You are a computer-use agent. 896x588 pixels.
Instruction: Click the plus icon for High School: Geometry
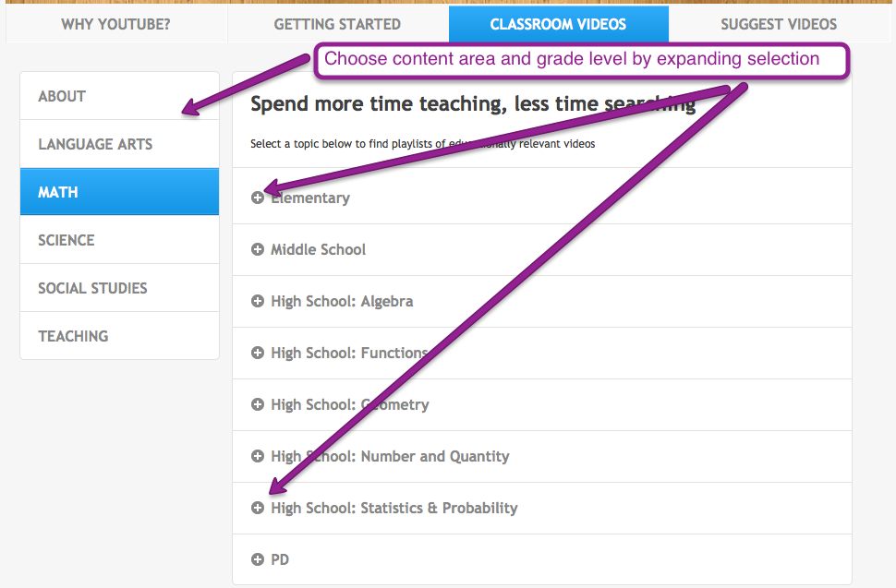tap(257, 404)
